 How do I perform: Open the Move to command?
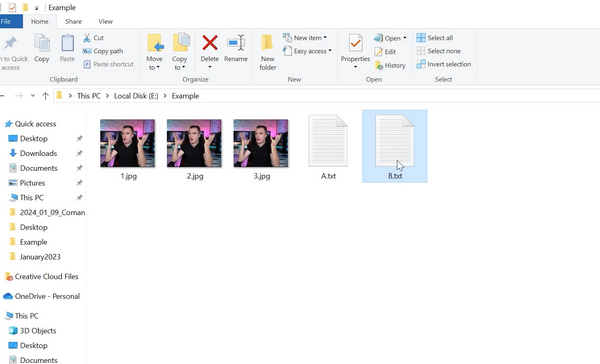coord(154,52)
